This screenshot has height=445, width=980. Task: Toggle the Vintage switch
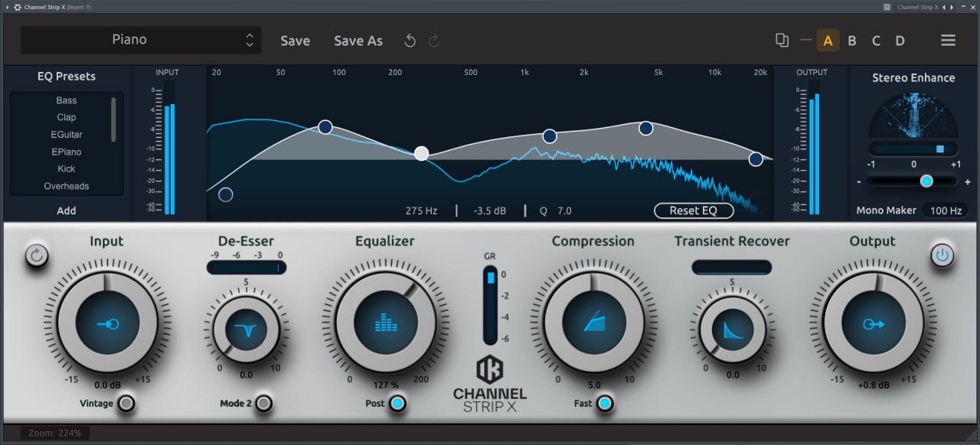[126, 404]
